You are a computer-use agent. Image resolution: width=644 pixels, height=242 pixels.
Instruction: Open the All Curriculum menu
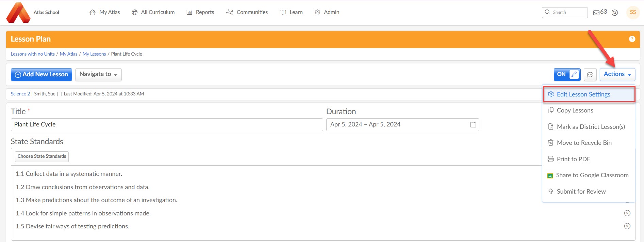point(153,12)
